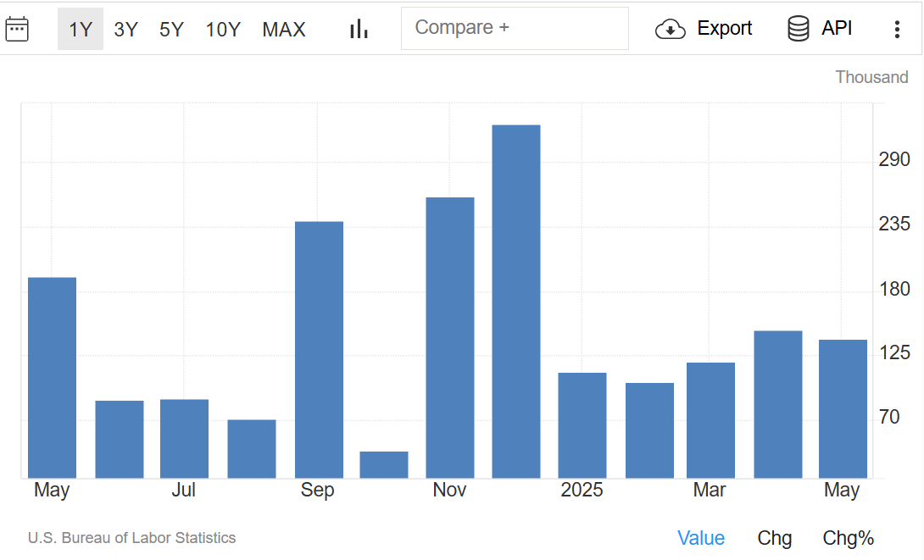924x560 pixels.
Task: Switch to the 5Y time range
Action: tap(171, 29)
